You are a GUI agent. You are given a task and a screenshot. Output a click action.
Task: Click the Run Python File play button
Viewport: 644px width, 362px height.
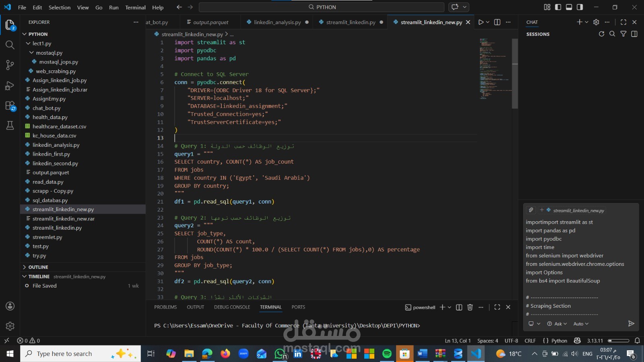point(481,22)
